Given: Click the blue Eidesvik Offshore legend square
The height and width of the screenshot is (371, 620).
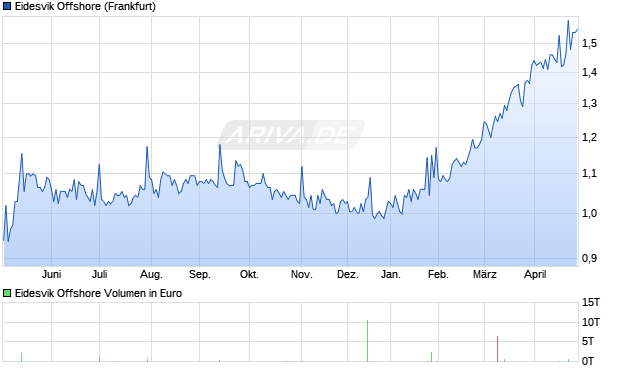Looking at the screenshot, I should pos(7,6).
